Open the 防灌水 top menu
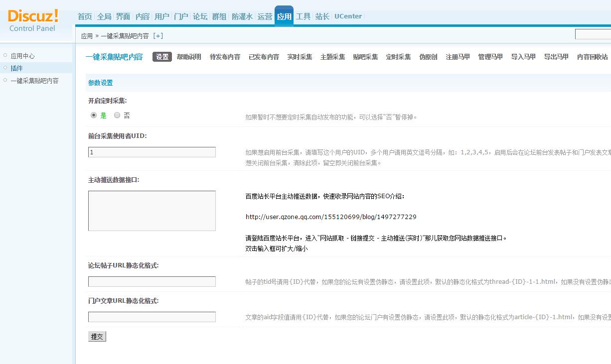Screen dimensions: 611x364 click(242, 16)
